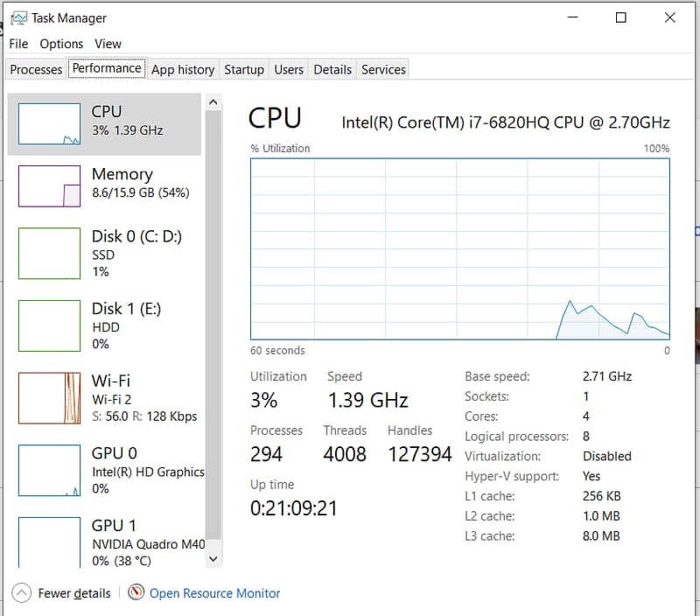Go to the Startup tab
The image size is (700, 616).
point(243,69)
